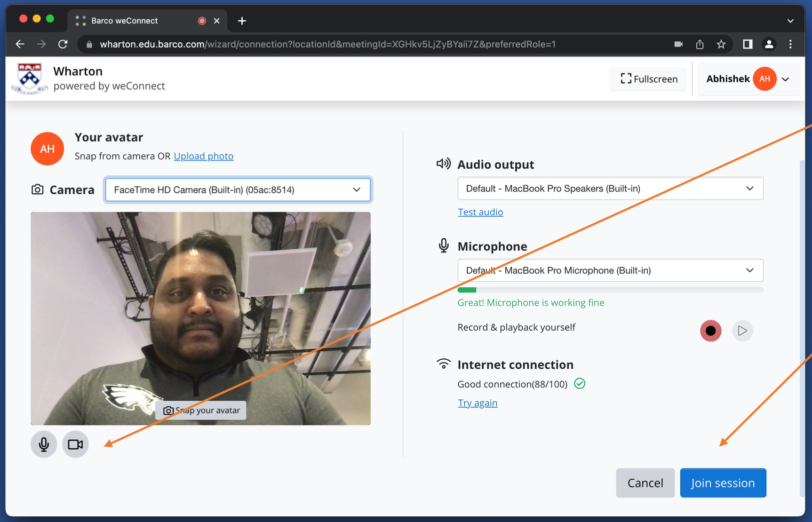Image resolution: width=812 pixels, height=522 pixels.
Task: Open the Camera device dropdown
Action: pos(238,190)
